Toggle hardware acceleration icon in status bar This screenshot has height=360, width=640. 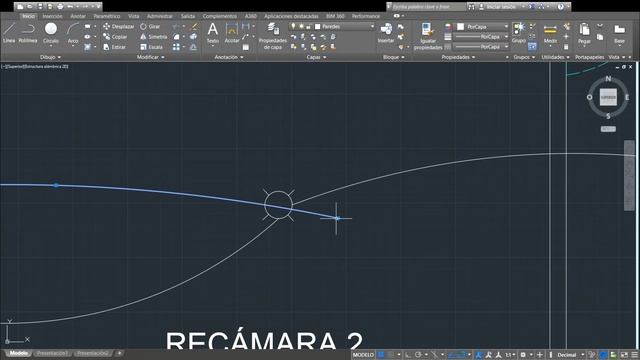click(x=613, y=355)
